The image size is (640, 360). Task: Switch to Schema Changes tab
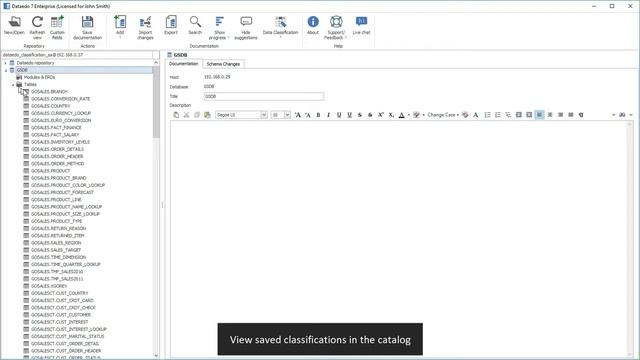coord(223,64)
